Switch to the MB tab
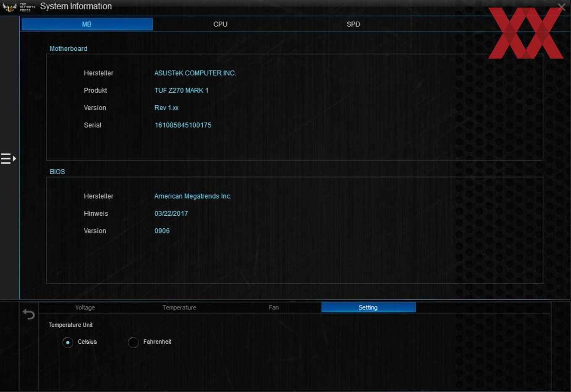Image resolution: width=571 pixels, height=392 pixels. [x=87, y=24]
